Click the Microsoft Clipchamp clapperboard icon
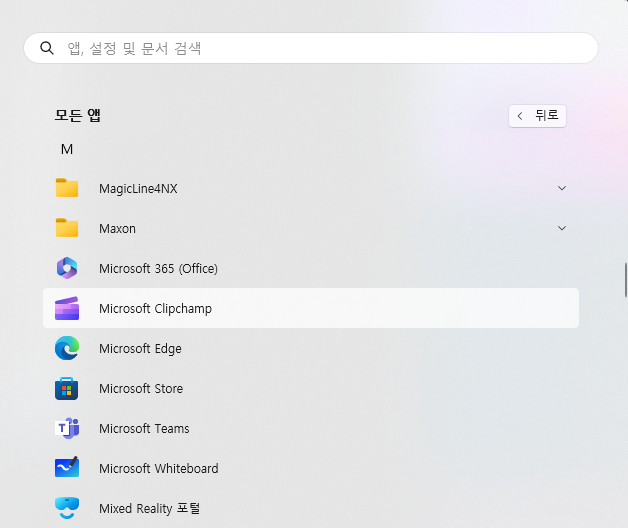628x528 pixels. (67, 308)
